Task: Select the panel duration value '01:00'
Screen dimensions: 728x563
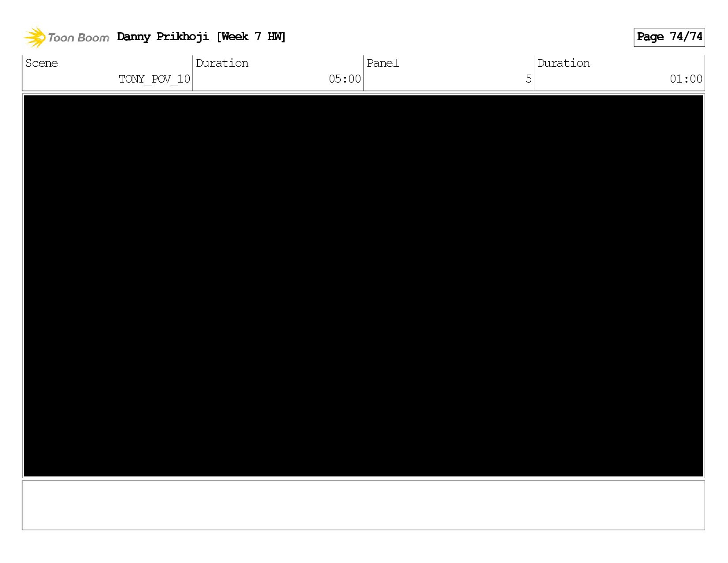Action: [686, 79]
